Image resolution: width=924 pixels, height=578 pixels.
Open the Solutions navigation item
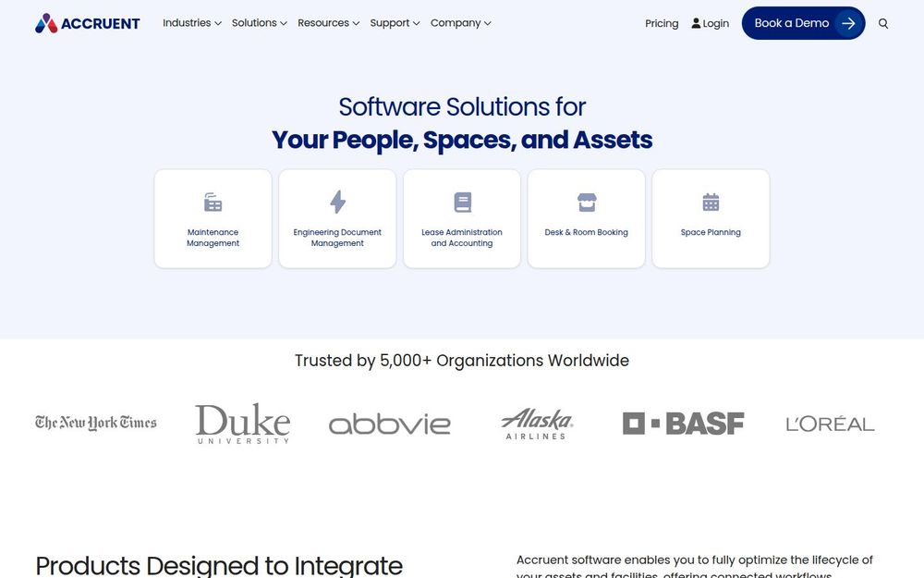tap(254, 23)
